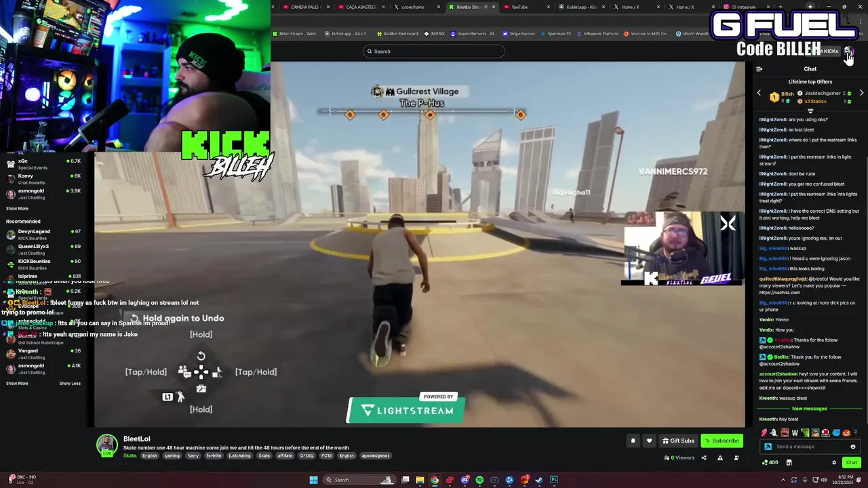Open the Stripe Express bookmark
This screenshot has height=488, width=868.
pos(519,33)
